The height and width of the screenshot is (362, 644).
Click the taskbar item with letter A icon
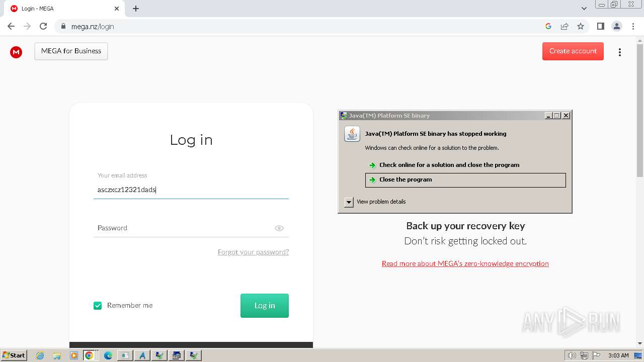pos(142,355)
